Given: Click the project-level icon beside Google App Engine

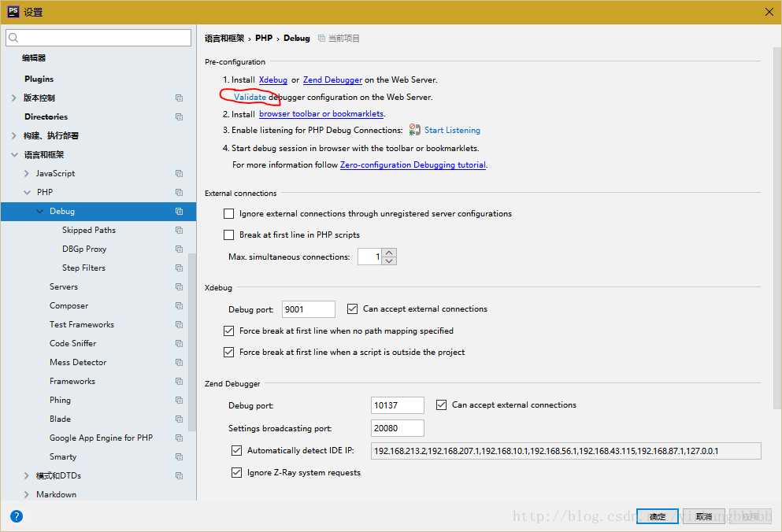Looking at the screenshot, I should (x=179, y=438).
